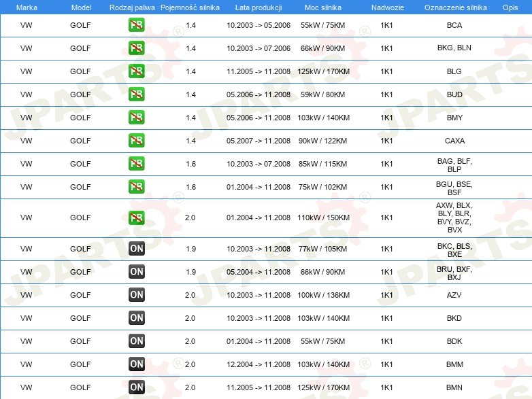Screen dimensions: 532x399
Task: Click the Oznaczenie silnika column header
Action: pyautogui.click(x=456, y=7)
